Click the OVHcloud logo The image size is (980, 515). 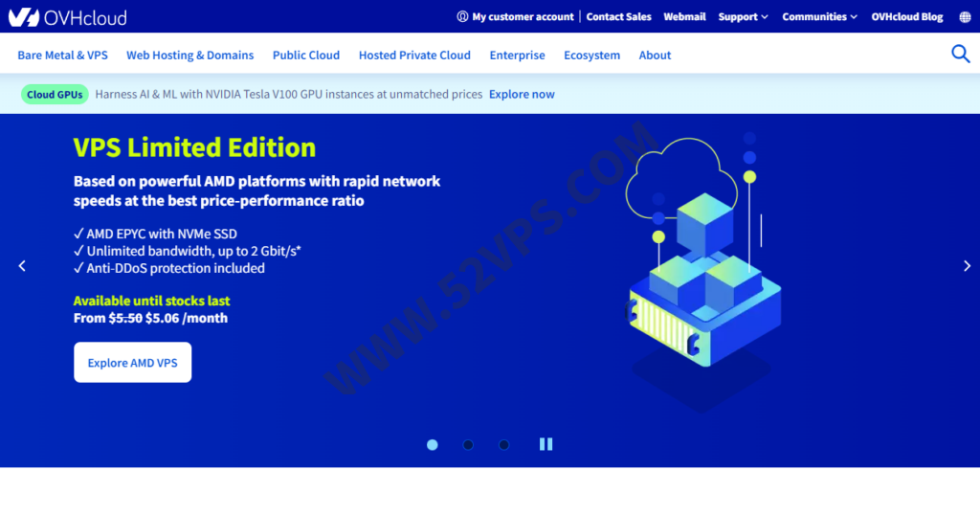(x=68, y=17)
